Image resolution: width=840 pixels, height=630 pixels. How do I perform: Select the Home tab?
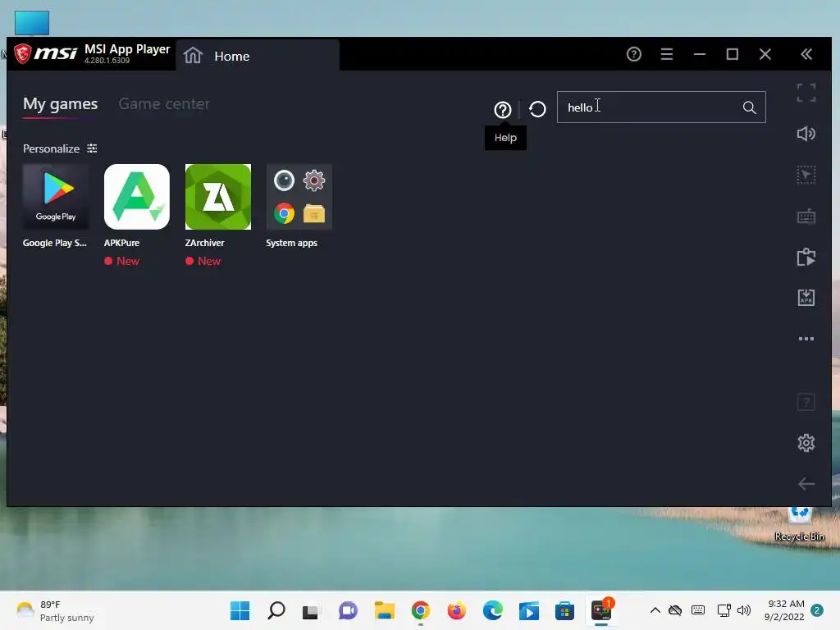click(x=258, y=56)
